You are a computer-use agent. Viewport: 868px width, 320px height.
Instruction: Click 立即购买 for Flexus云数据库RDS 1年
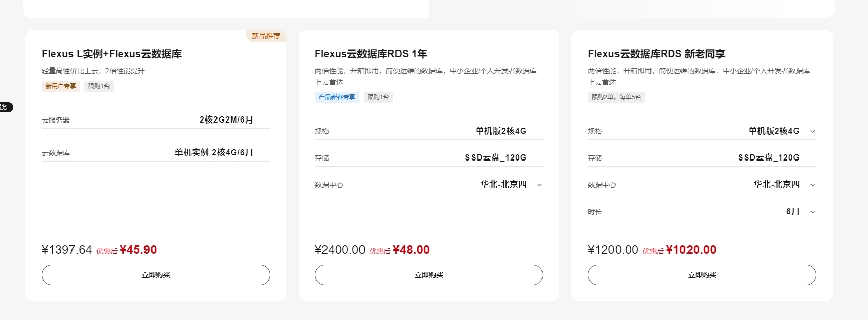point(428,275)
